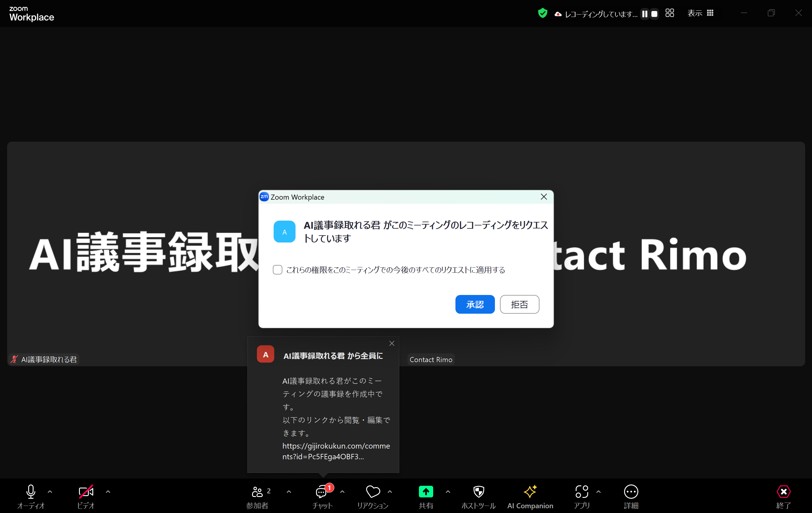This screenshot has width=812, height=513.
Task: Click the 拒否 decline button
Action: point(519,304)
